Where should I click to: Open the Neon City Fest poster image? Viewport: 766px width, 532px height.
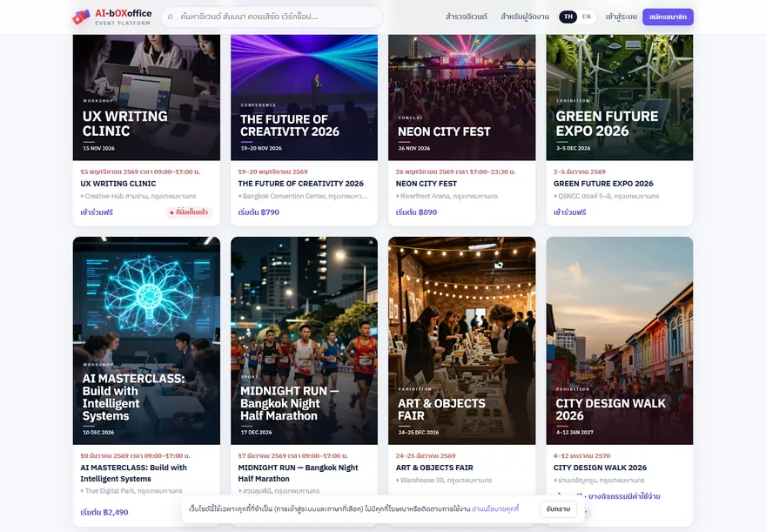pyautogui.click(x=461, y=98)
